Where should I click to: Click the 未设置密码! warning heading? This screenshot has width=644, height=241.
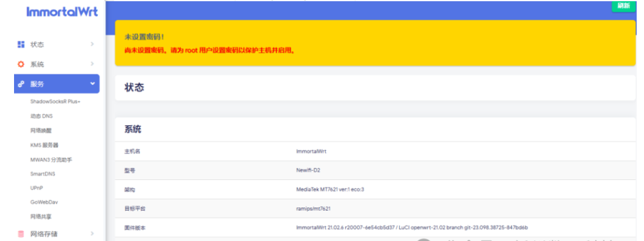145,37
